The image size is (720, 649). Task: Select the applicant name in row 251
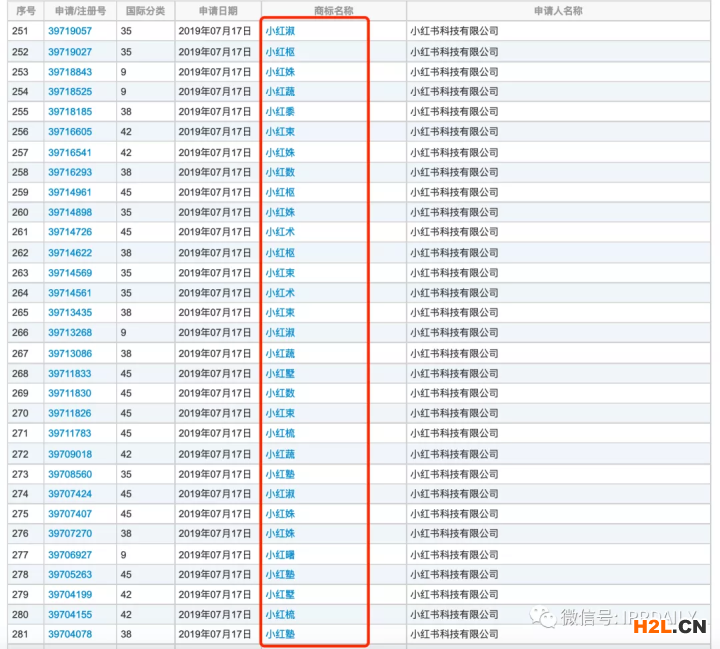[x=454, y=31]
